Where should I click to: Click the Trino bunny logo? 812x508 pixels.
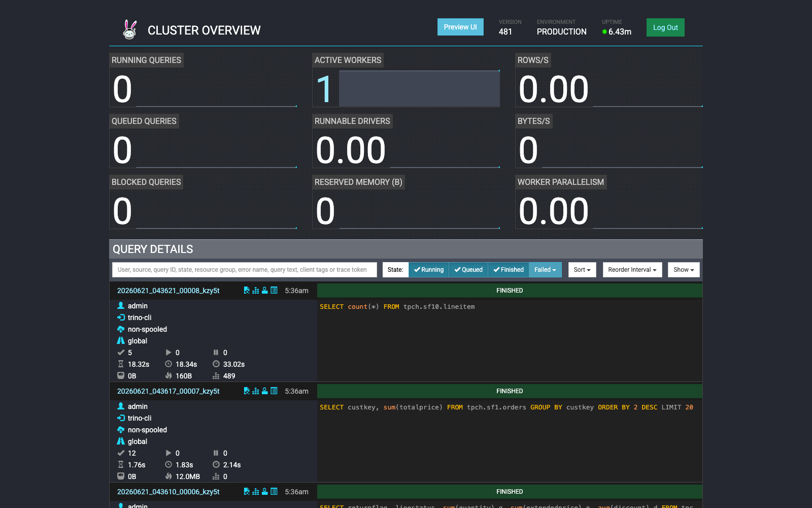130,29
